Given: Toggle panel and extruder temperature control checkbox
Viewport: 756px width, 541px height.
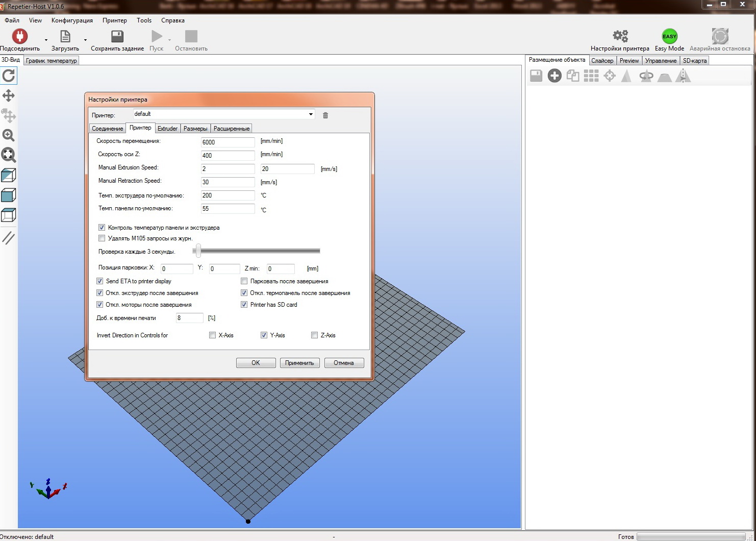Looking at the screenshot, I should point(102,228).
